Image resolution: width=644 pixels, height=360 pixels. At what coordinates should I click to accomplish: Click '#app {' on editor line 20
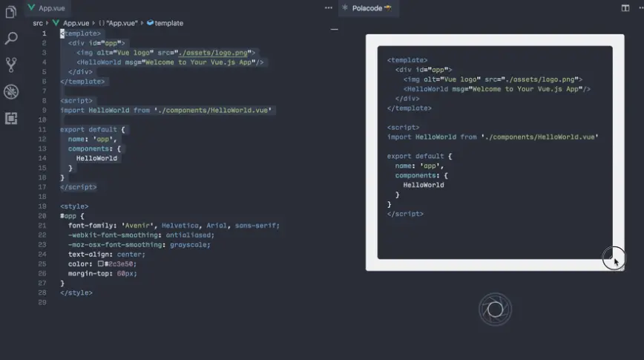[72, 216]
